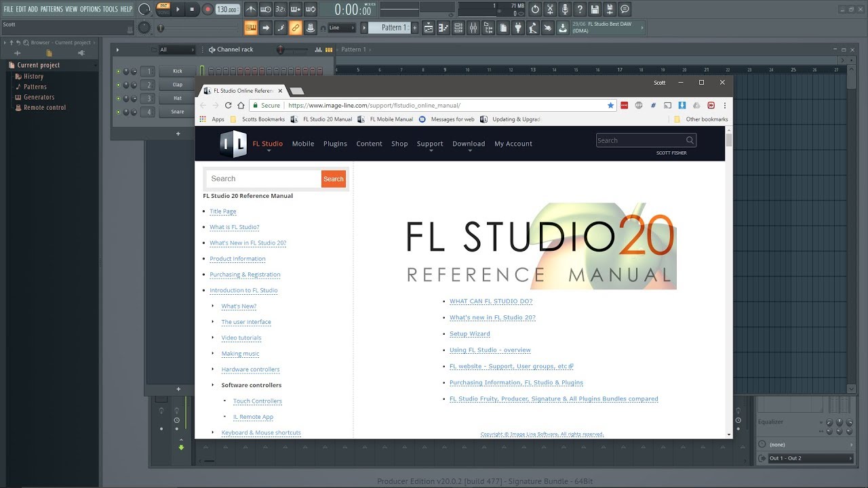This screenshot has width=868, height=488.
Task: Open the ADD menu
Action: coord(33,9)
